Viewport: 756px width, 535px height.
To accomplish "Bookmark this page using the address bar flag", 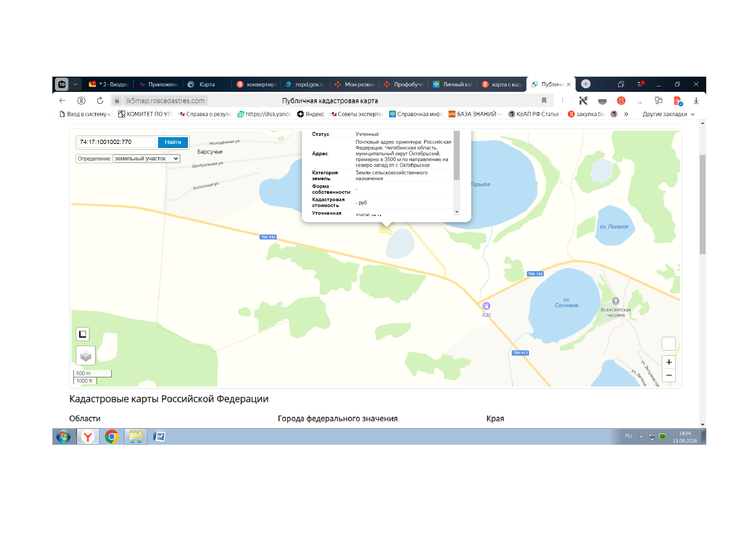I will (x=544, y=101).
